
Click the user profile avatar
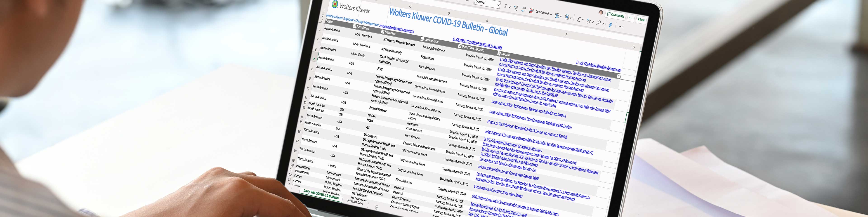click(600, 12)
